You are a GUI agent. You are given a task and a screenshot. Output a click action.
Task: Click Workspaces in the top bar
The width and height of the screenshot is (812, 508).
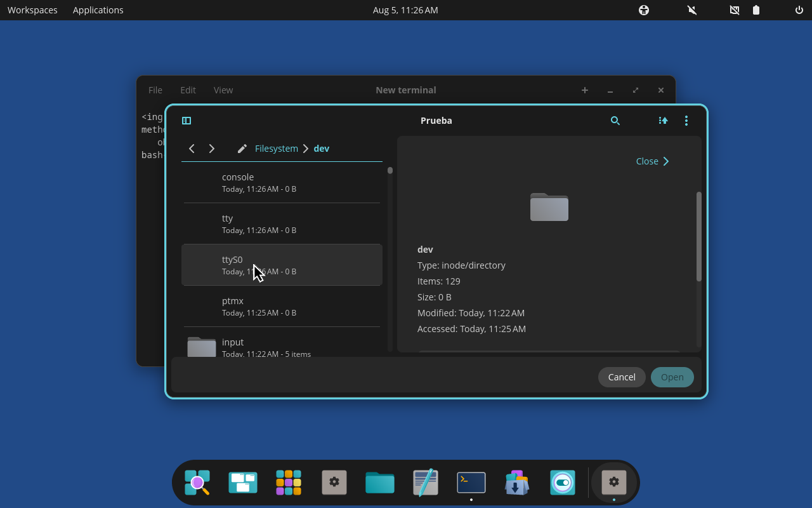(x=32, y=10)
